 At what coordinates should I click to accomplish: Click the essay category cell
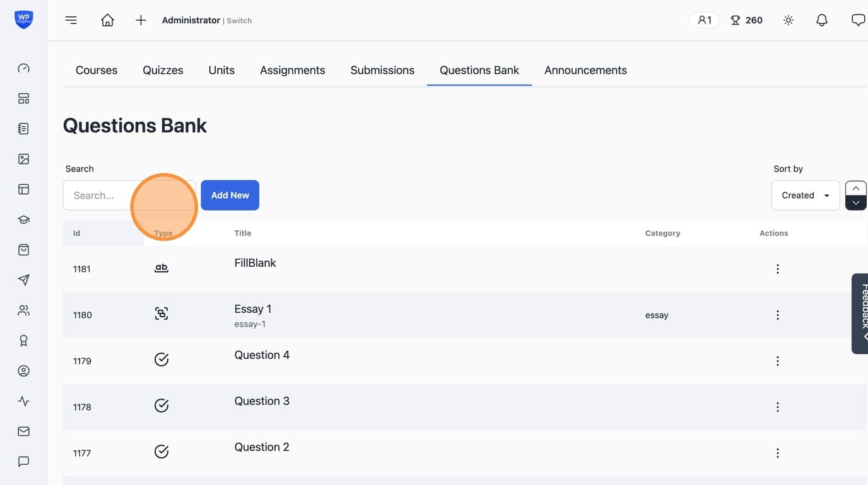657,315
